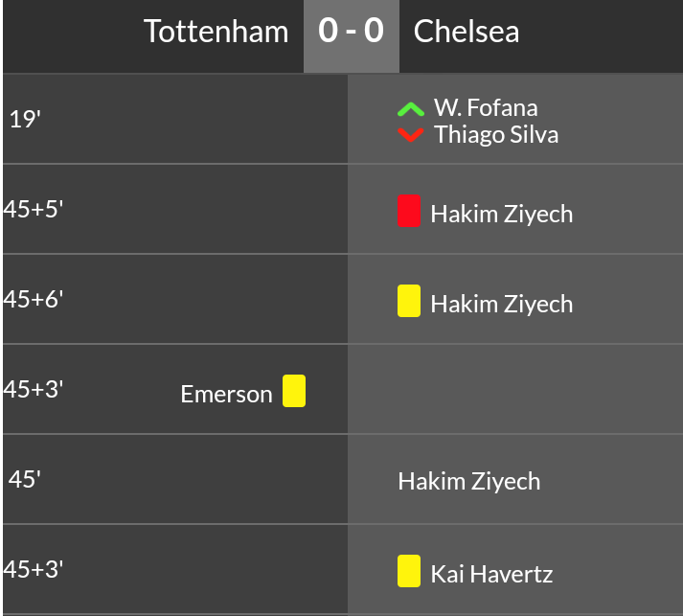Click Hakim Ziyech's red card icon
Screen dimensions: 683x616
coord(409,211)
